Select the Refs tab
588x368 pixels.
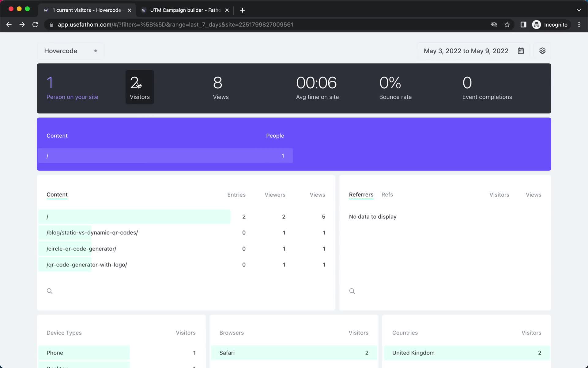click(x=387, y=195)
